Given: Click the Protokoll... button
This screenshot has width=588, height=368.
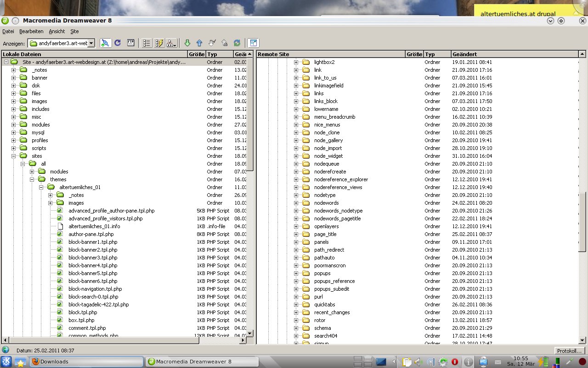Looking at the screenshot, I should (569, 351).
